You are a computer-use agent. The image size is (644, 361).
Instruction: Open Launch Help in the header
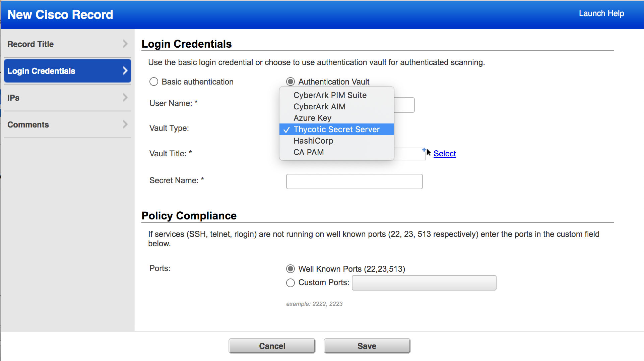pos(601,13)
